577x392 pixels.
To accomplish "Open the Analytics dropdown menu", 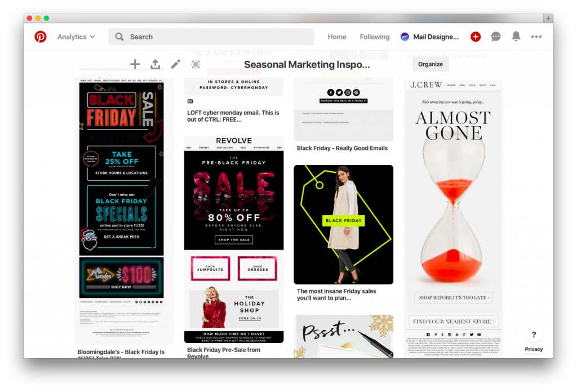I will (x=76, y=37).
